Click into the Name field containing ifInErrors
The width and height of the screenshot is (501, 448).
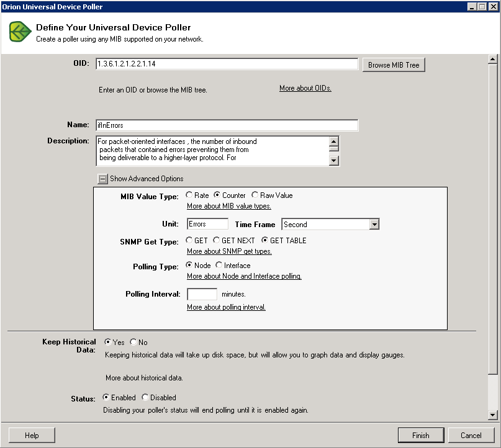[x=227, y=125]
